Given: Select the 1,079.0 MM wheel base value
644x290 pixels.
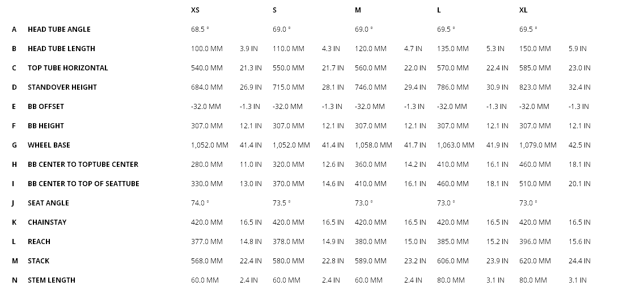Looking at the screenshot, I should (x=538, y=145).
